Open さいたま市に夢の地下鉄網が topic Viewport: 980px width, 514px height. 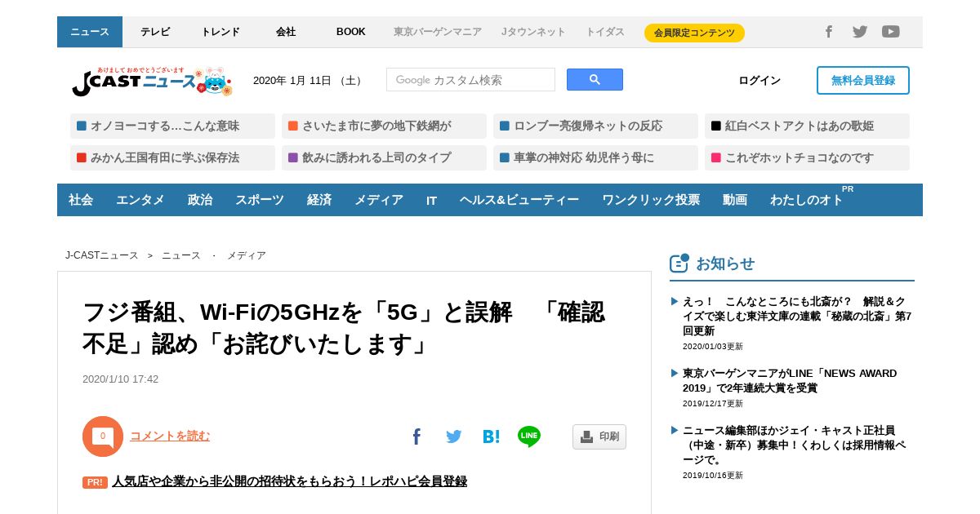point(384,126)
